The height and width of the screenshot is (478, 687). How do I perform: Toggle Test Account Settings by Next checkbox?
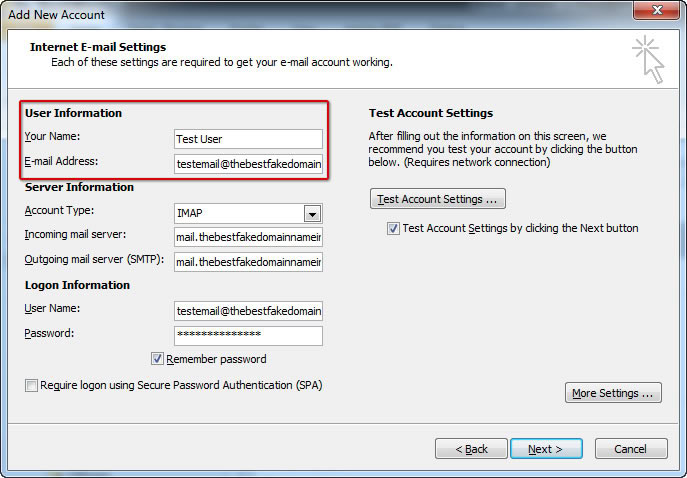click(393, 229)
